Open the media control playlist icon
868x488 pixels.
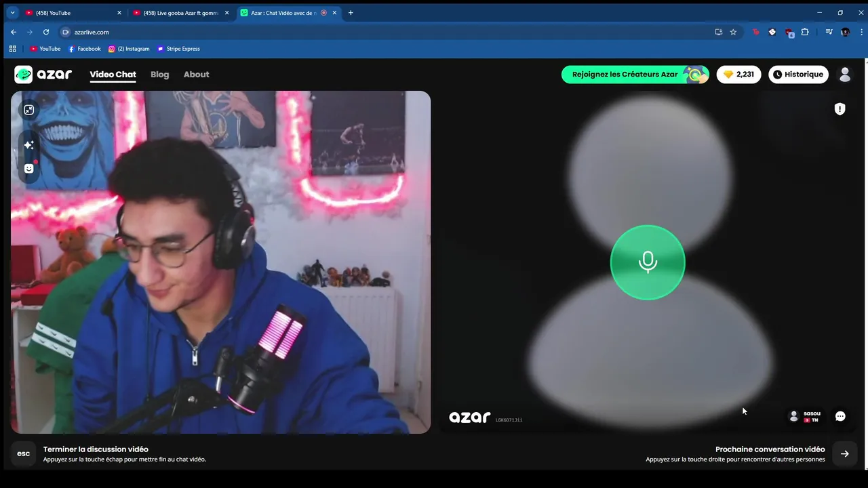click(x=829, y=32)
